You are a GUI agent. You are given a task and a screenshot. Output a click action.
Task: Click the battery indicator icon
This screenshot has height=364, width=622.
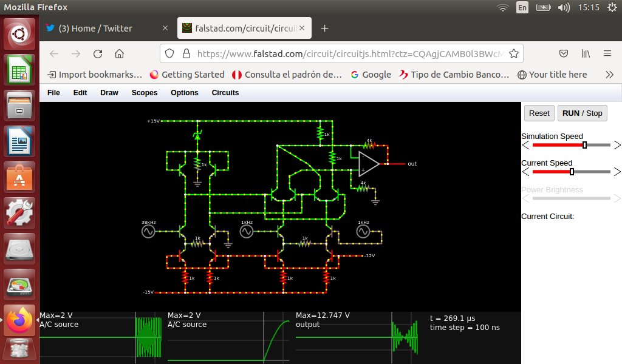point(543,7)
